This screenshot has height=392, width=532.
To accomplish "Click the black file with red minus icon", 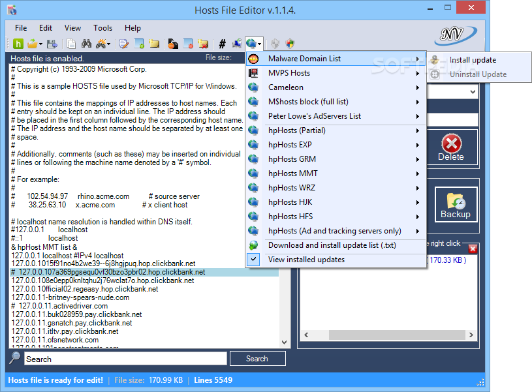I will coord(173,44).
